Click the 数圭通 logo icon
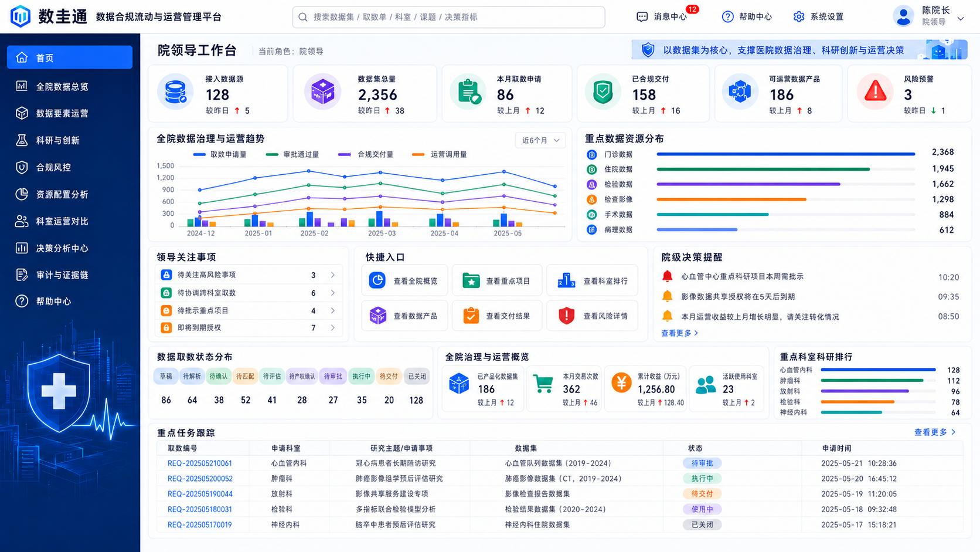This screenshot has width=980, height=552. pyautogui.click(x=21, y=16)
